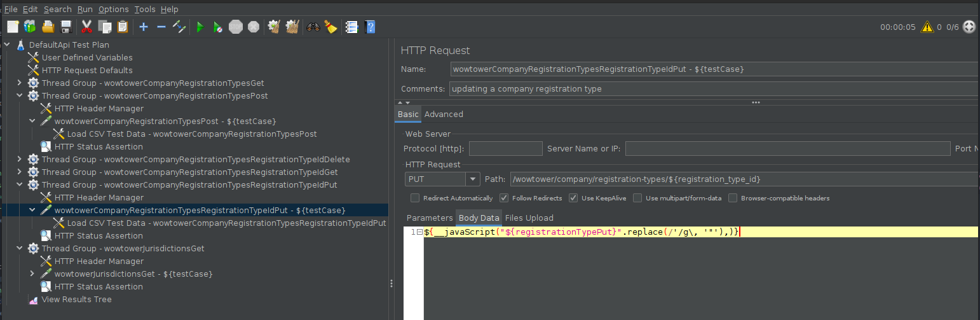
Task: Expand the wowtowerJurisdictionsGet sampler node
Action: point(32,274)
